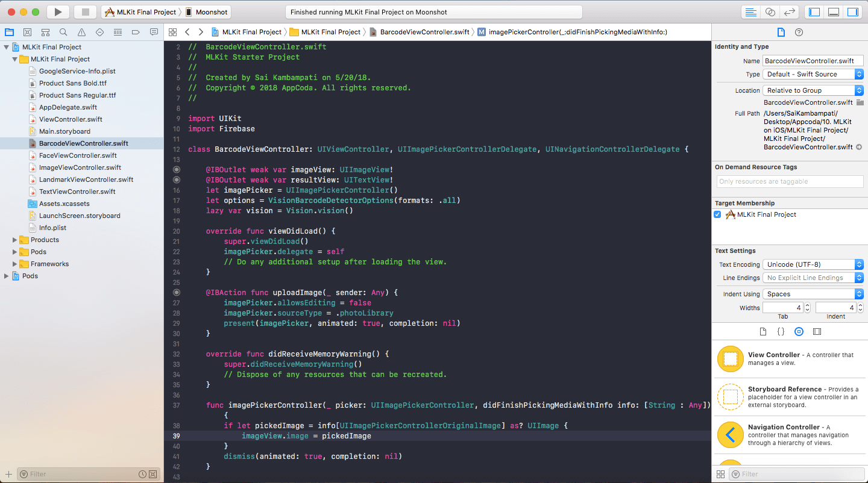Filter navigator by recently edited files
The height and width of the screenshot is (483, 868).
142,474
